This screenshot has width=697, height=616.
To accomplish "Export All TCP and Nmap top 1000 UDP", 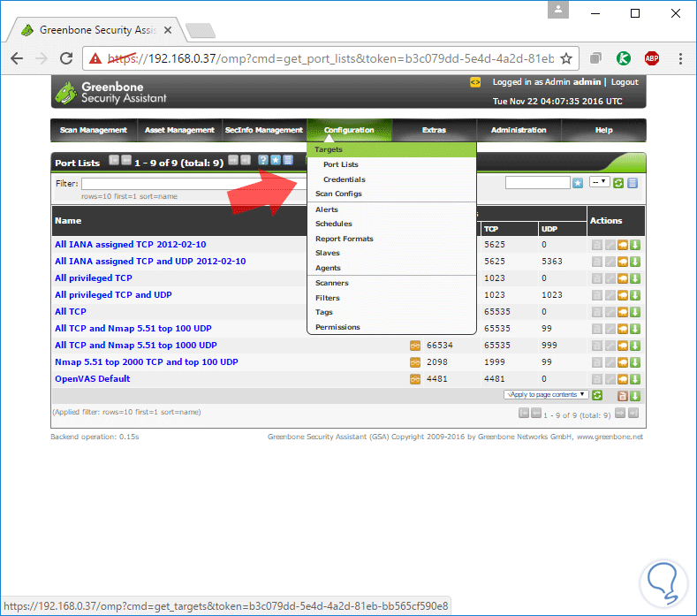I will pyautogui.click(x=635, y=346).
